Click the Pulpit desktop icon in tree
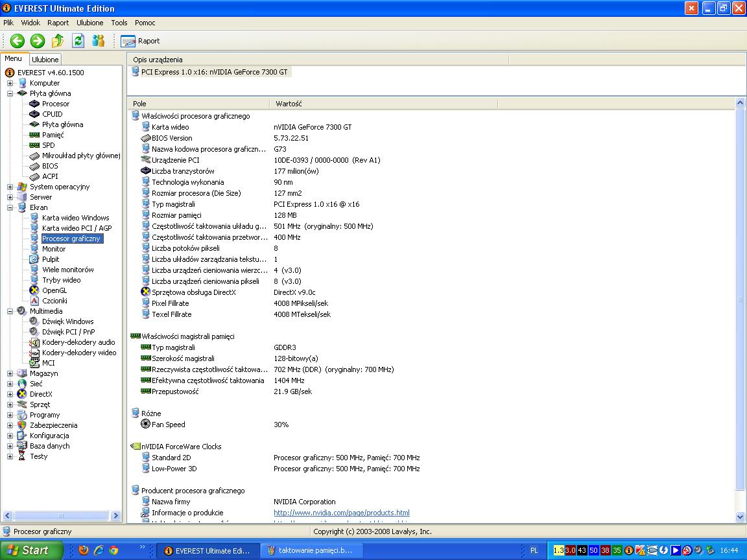 click(34, 259)
